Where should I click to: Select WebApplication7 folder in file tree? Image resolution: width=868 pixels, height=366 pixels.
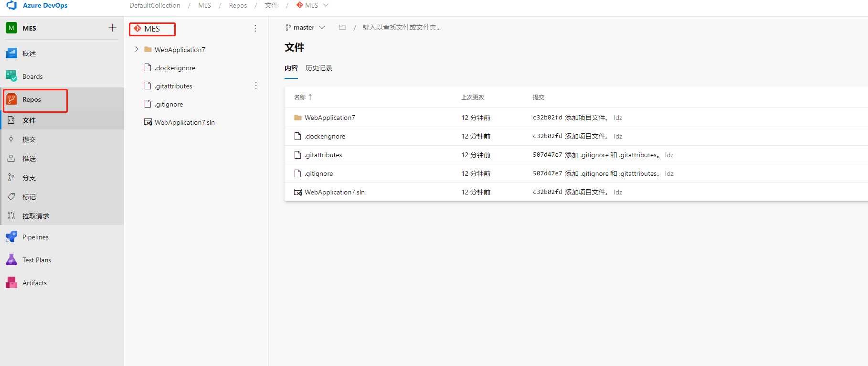click(x=180, y=50)
